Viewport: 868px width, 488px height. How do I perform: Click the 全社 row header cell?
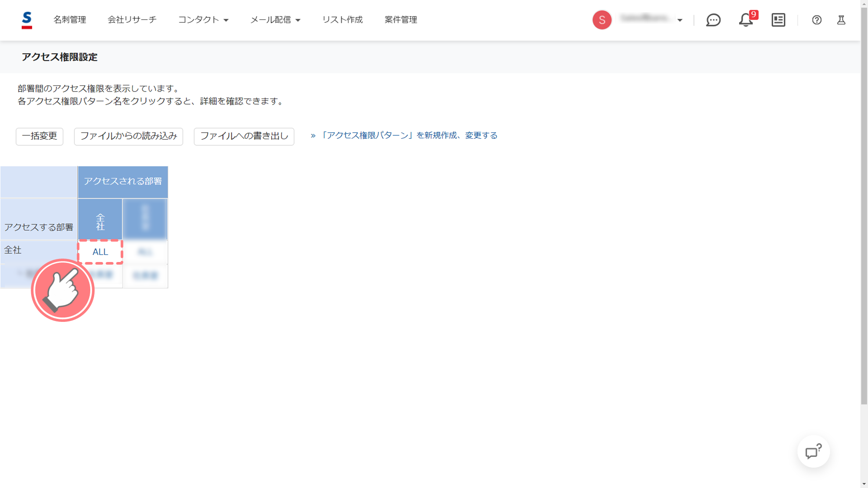click(x=39, y=251)
